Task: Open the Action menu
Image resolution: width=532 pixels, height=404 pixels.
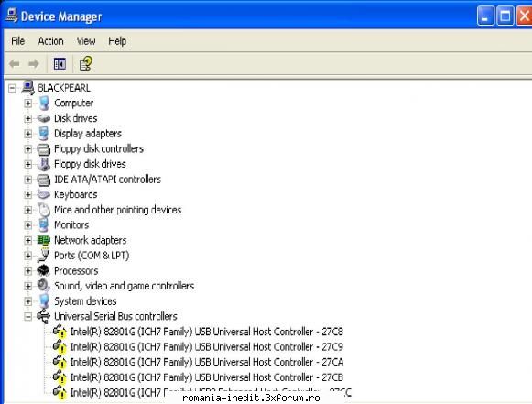Action: tap(50, 41)
